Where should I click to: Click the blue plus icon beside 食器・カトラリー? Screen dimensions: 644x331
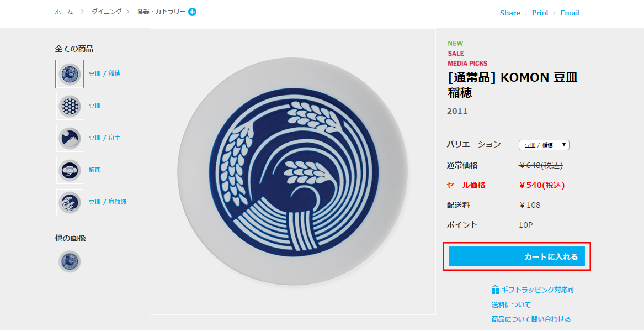coord(192,12)
